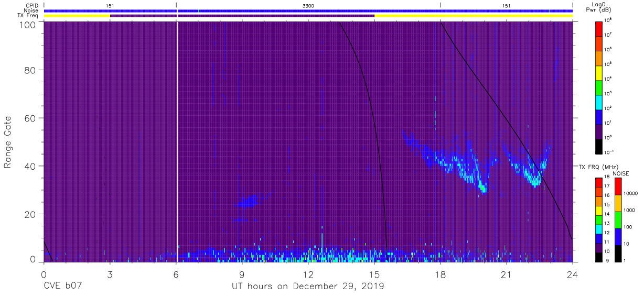Image resolution: width=644 pixels, height=297 pixels.
Task: Pick the yellow segment of NOISE colorbar
Action: click(x=617, y=202)
